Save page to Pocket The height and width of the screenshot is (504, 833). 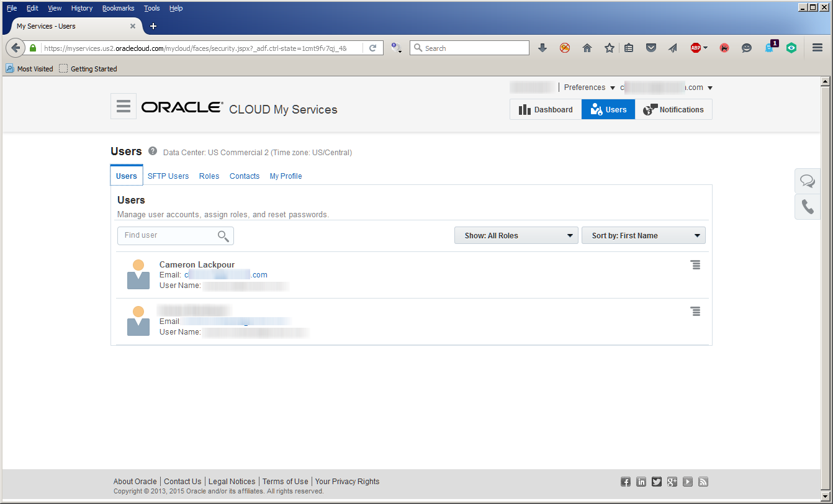pyautogui.click(x=651, y=48)
